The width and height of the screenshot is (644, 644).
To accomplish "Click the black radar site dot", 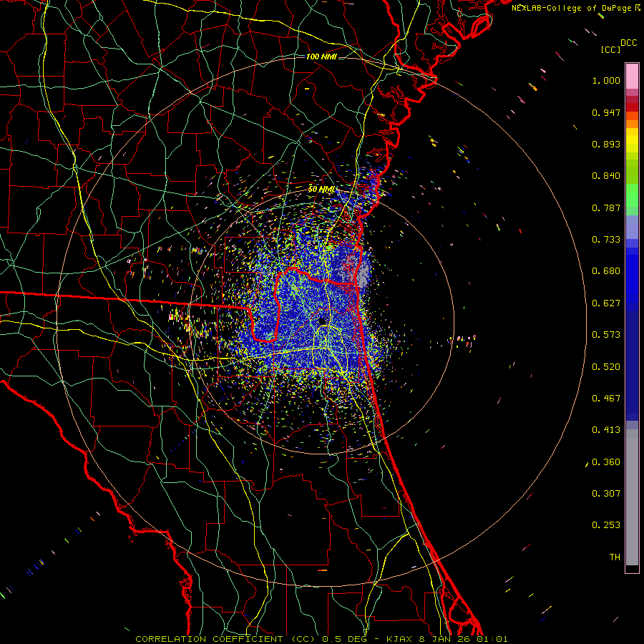I will click(x=322, y=321).
